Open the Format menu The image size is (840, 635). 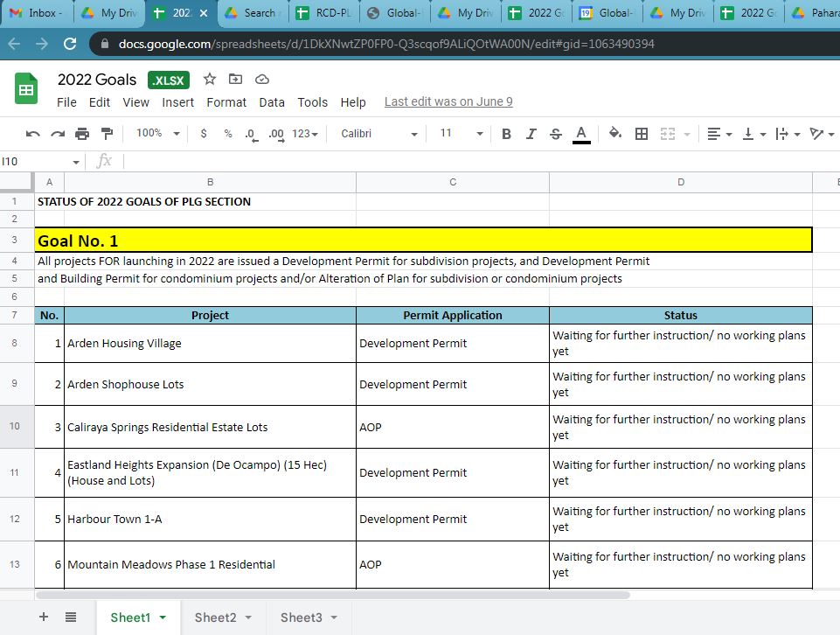point(226,102)
